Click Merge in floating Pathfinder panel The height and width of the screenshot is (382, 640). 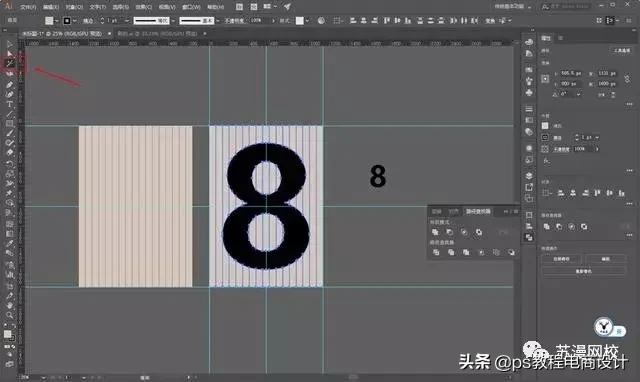466,253
